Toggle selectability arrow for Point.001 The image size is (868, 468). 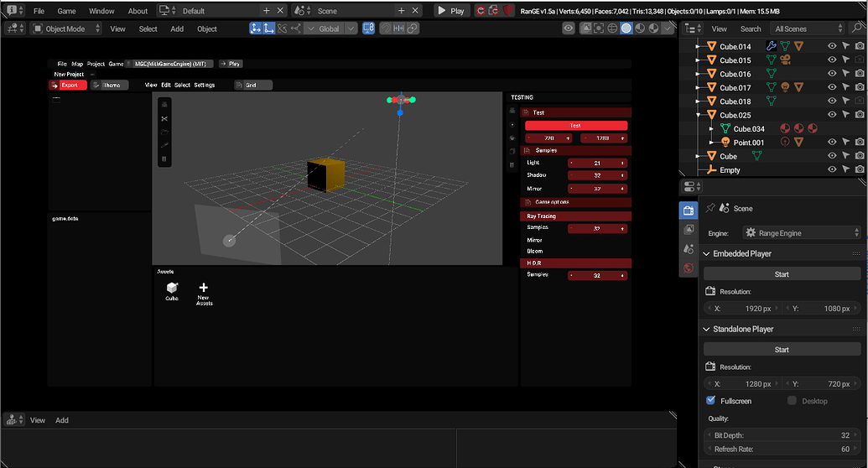pyautogui.click(x=845, y=142)
